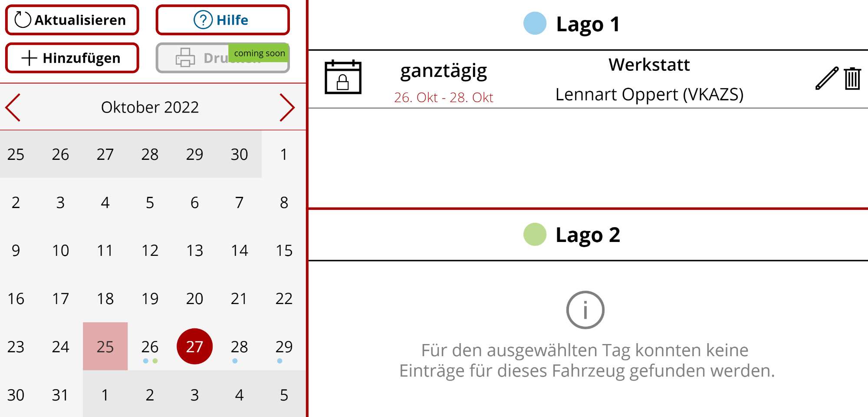
Task: Go to the previous month with left chevron
Action: [13, 107]
